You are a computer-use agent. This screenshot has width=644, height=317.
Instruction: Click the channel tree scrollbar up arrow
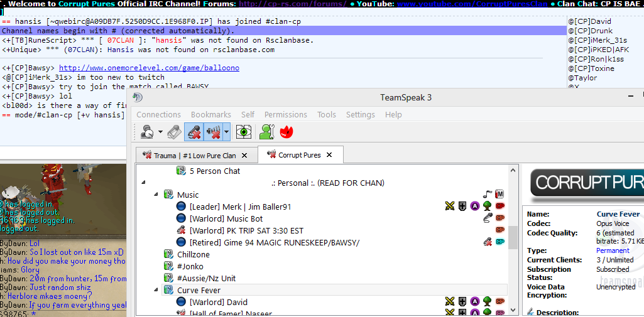(512, 169)
